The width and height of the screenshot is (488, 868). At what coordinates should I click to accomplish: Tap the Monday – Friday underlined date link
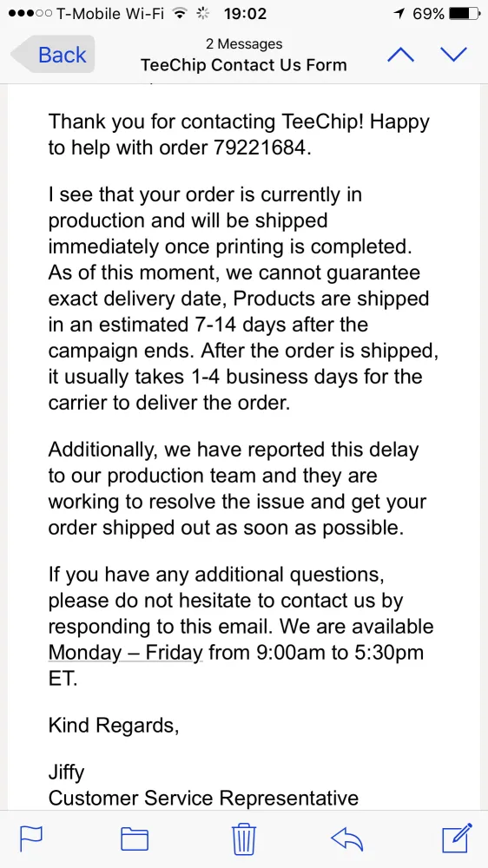(126, 652)
